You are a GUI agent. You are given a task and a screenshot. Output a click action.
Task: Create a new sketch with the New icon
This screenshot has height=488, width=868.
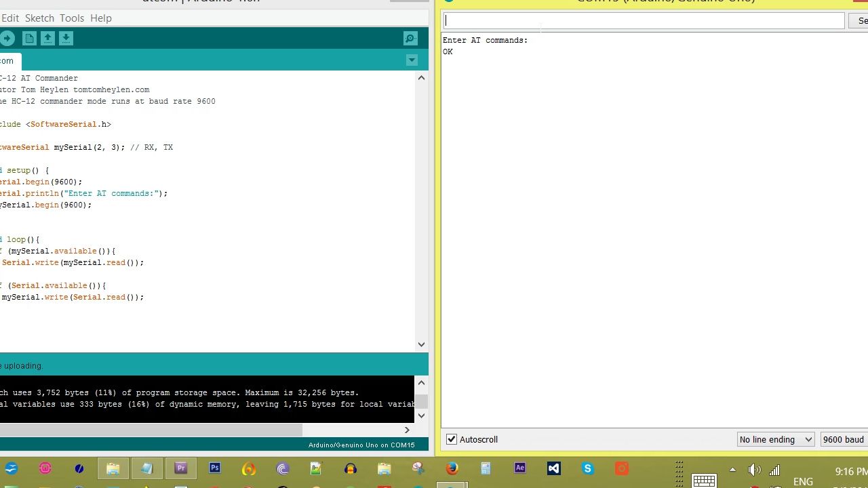tap(29, 38)
